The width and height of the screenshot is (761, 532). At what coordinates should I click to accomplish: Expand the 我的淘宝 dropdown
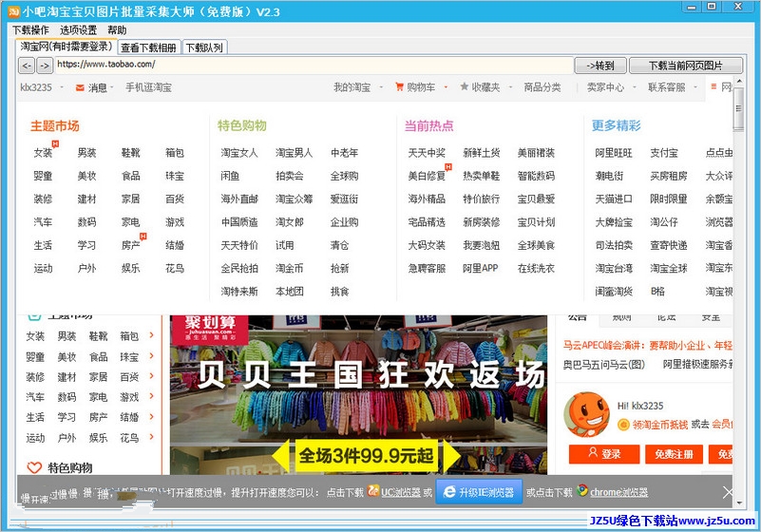[381, 87]
